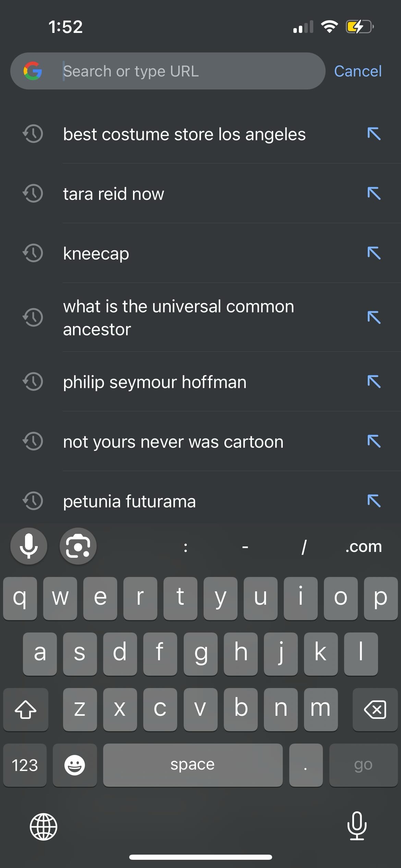Open Google Lens camera search
This screenshot has width=401, height=868.
78,546
